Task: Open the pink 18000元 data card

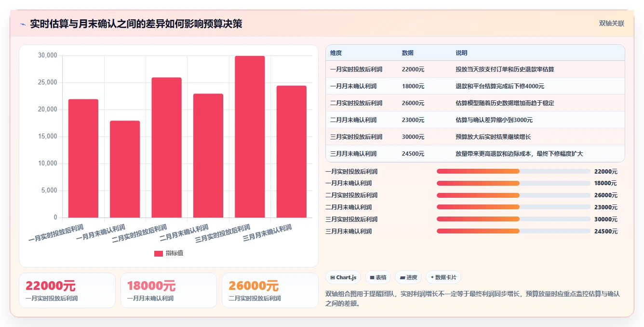Action: 169,290
